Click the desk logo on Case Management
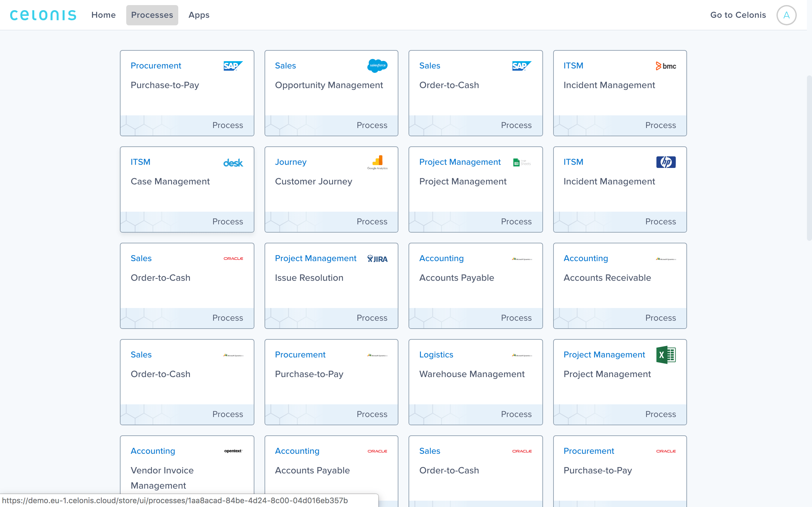The height and width of the screenshot is (507, 812). 233,163
